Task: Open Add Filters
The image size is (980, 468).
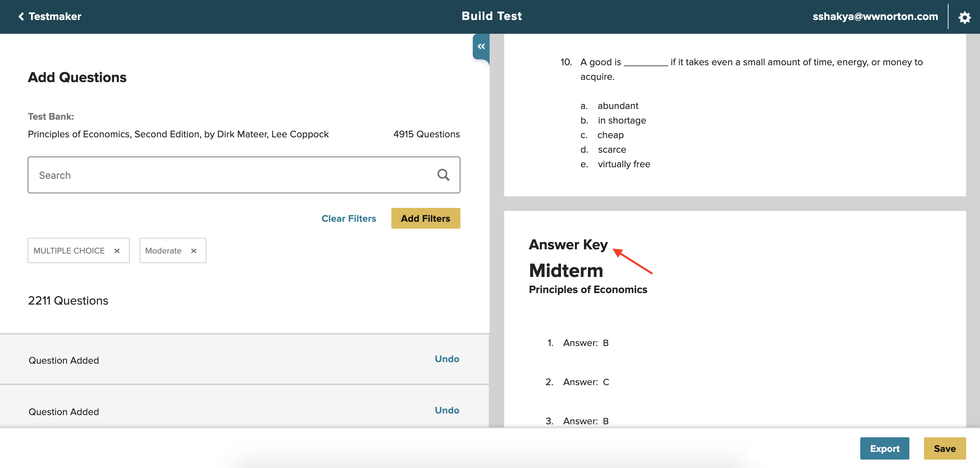Action: 425,218
